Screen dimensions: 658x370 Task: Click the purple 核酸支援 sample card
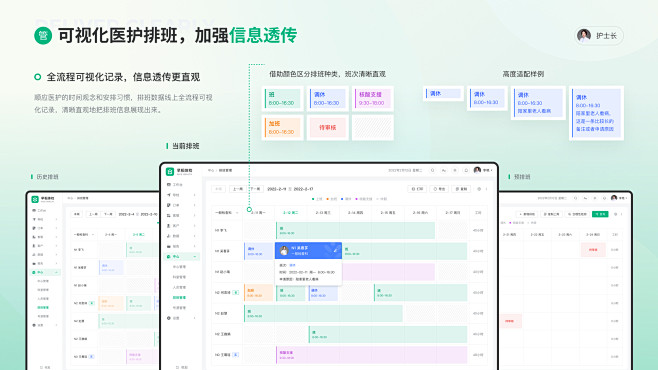point(373,99)
